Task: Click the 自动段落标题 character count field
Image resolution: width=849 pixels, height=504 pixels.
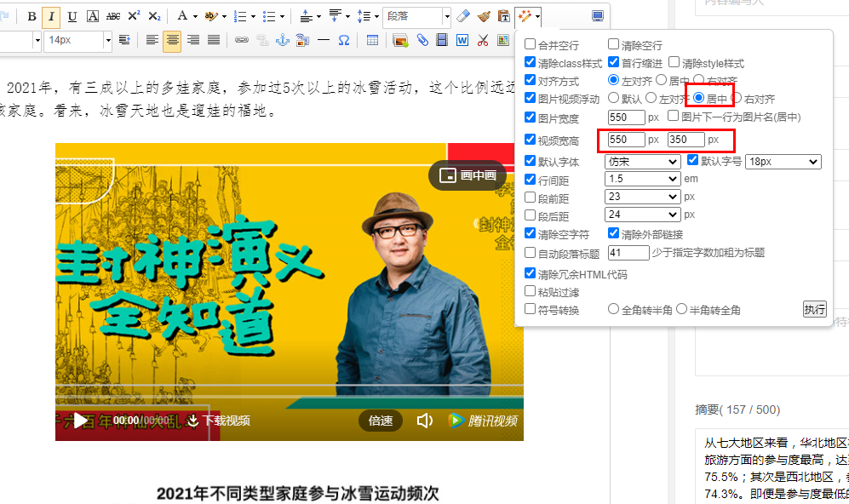Action: click(x=628, y=253)
